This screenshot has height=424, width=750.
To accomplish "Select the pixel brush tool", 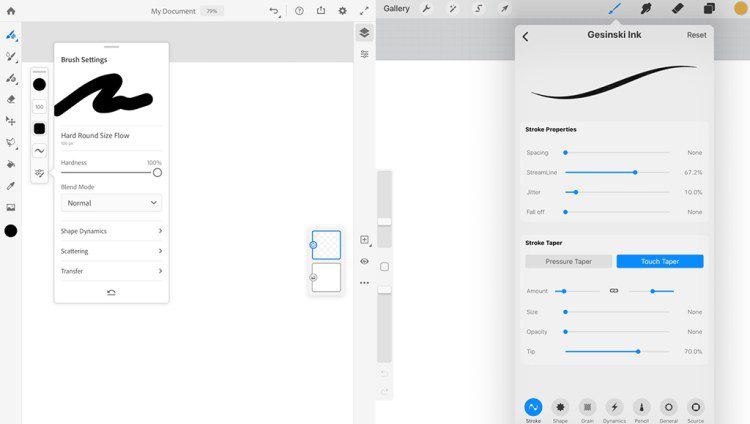I will click(x=11, y=35).
